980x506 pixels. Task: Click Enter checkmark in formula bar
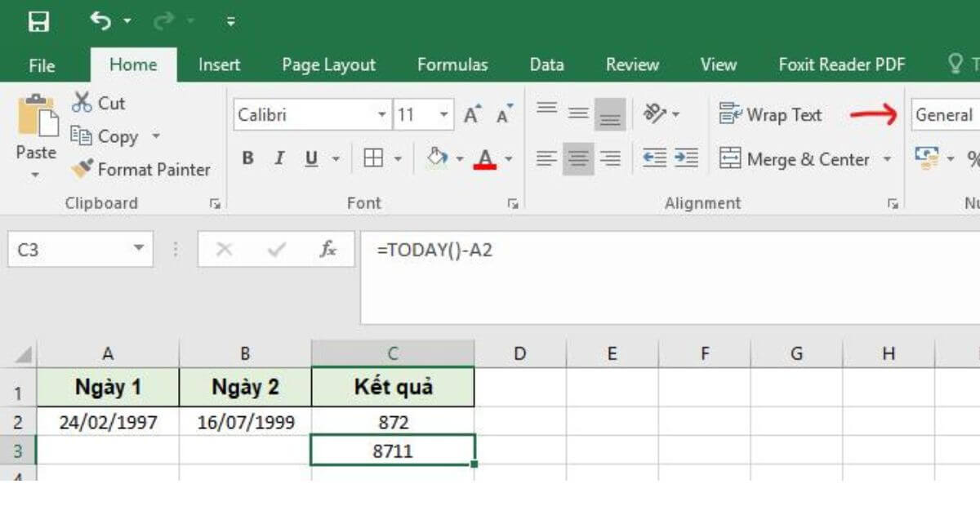[x=276, y=250]
